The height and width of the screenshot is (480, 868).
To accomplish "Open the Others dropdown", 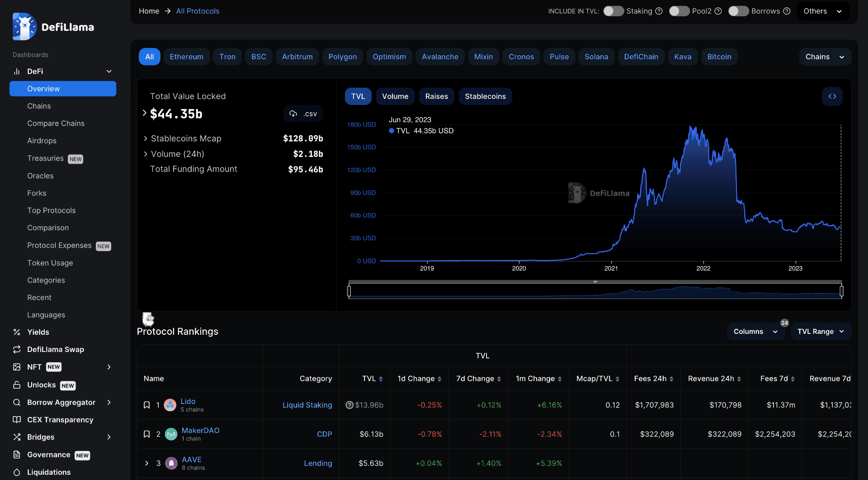I will tap(823, 11).
